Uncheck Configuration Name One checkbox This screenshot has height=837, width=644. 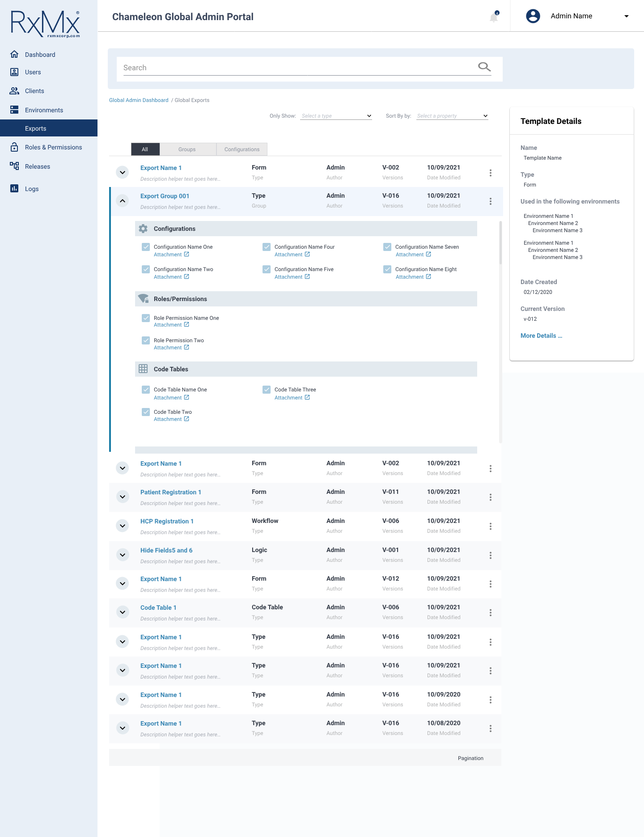tap(146, 247)
